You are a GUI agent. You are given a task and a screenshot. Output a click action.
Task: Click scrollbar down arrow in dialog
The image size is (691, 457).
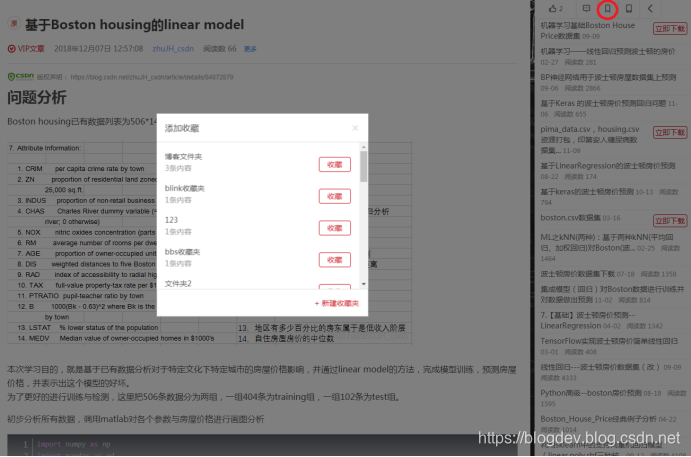click(364, 284)
